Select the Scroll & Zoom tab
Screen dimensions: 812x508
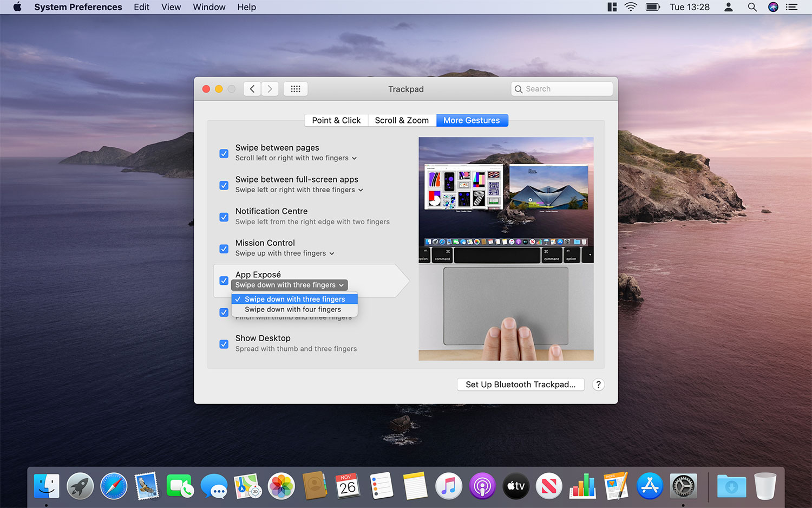pos(402,120)
